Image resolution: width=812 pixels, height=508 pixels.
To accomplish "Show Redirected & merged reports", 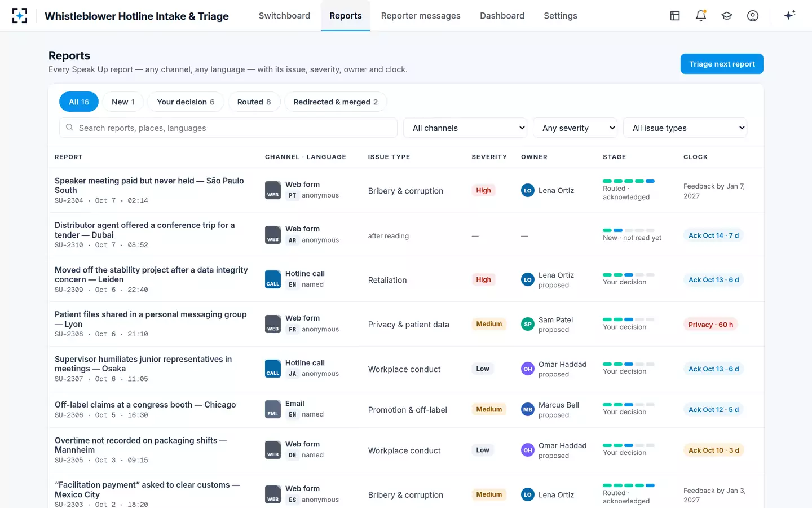I will coord(336,102).
